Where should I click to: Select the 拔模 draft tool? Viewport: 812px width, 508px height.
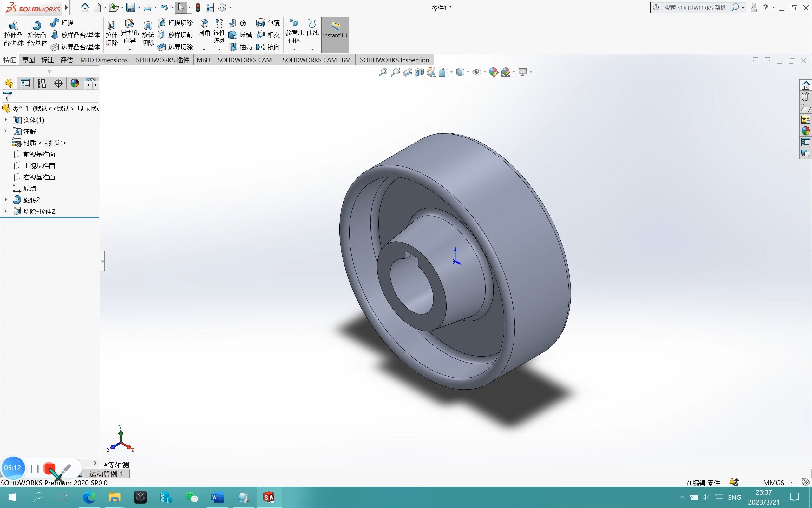(x=240, y=35)
